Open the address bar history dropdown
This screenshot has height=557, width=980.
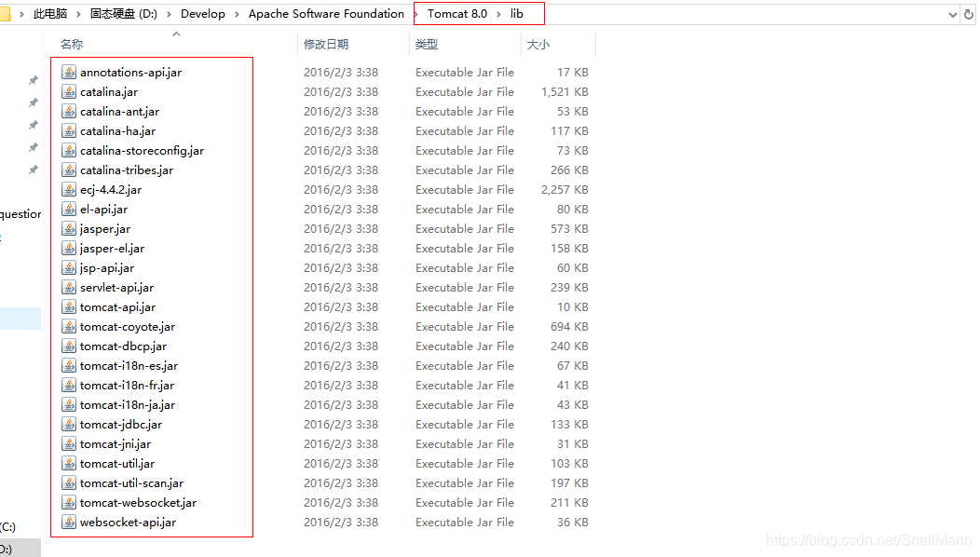click(x=952, y=14)
